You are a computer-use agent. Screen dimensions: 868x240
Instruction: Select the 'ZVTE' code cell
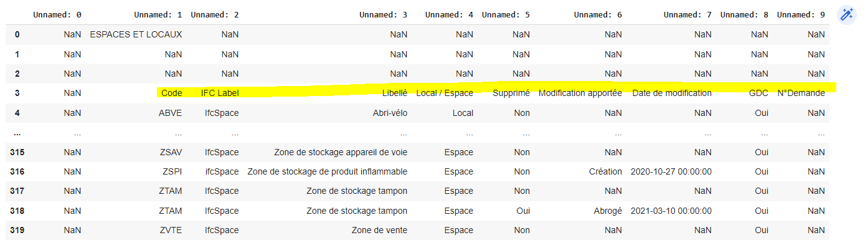tap(171, 230)
